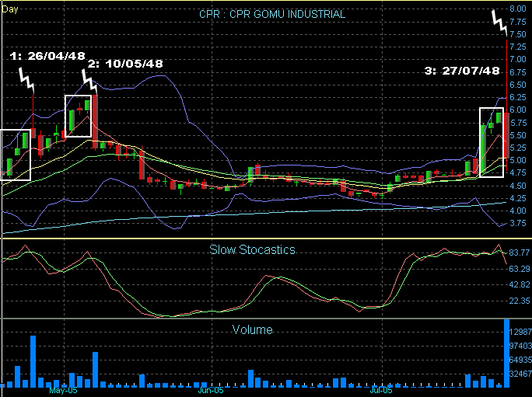The image size is (532, 397).
Task: Click the 5.75 price axis label
Action: pos(518,123)
